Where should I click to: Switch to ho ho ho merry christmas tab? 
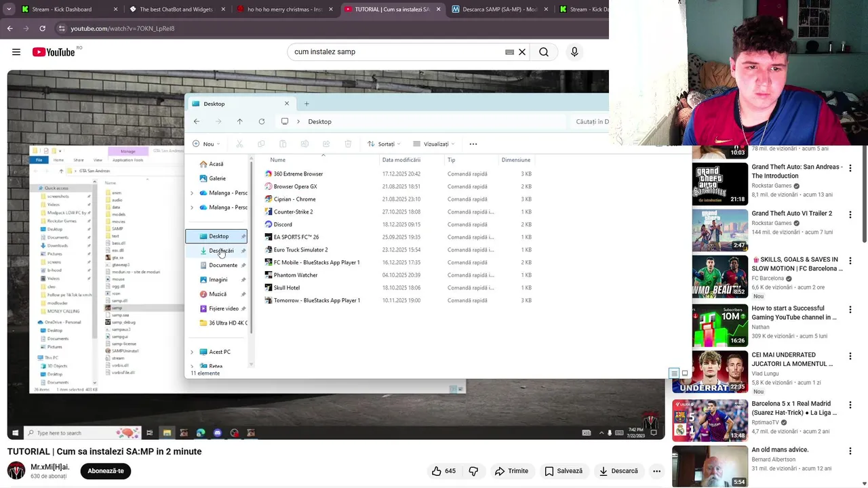click(x=285, y=9)
